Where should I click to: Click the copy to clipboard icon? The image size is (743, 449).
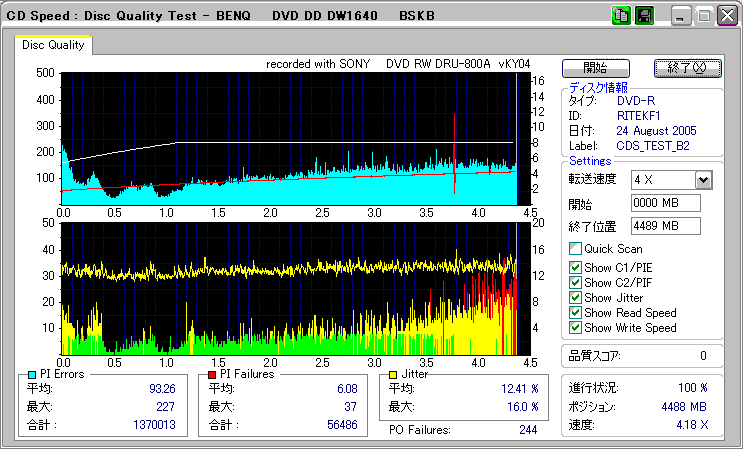(x=620, y=16)
